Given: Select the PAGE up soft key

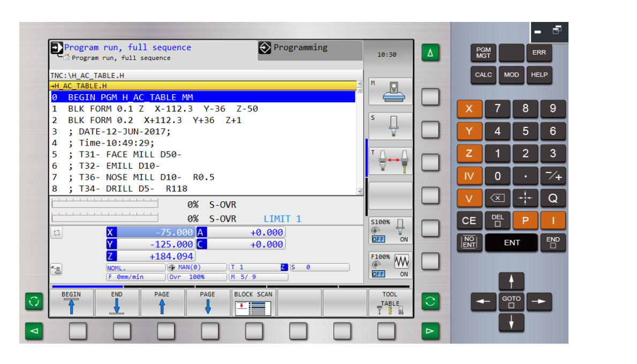Looking at the screenshot, I should 162,302.
